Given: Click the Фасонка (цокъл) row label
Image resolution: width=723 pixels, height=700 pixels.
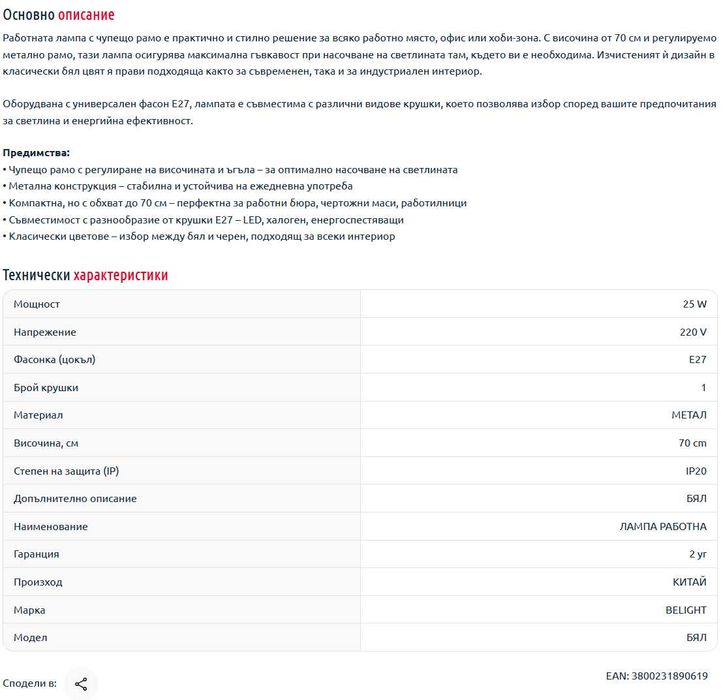Looking at the screenshot, I should click(55, 359).
